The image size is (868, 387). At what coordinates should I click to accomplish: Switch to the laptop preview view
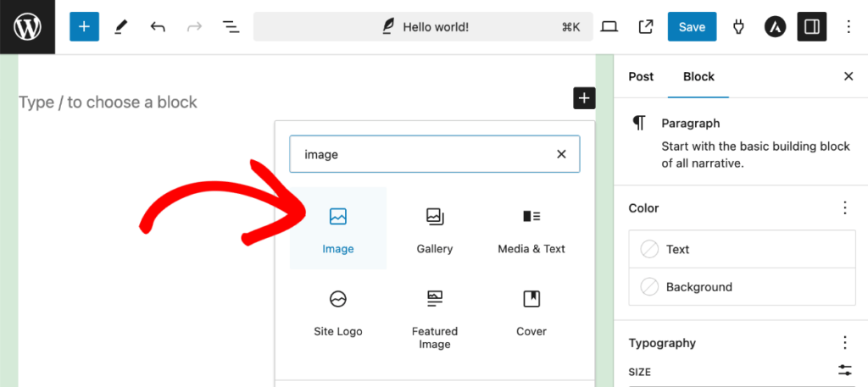pos(609,26)
